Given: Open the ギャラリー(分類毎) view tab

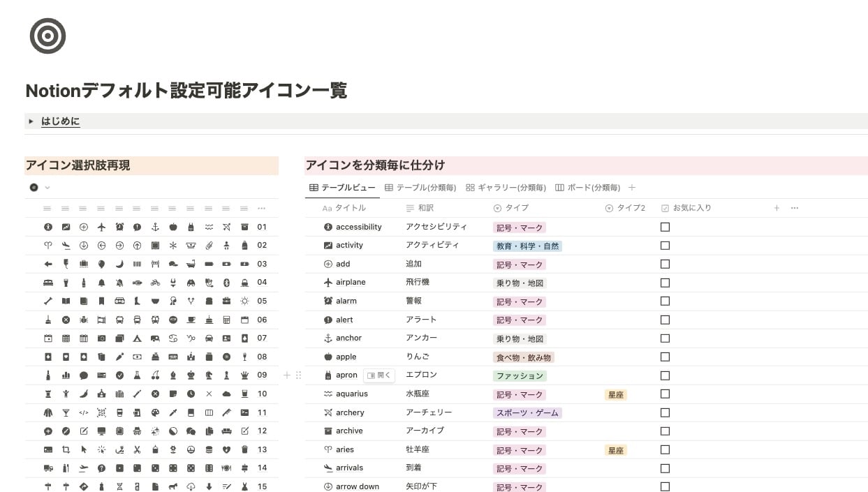Looking at the screenshot, I should point(506,188).
